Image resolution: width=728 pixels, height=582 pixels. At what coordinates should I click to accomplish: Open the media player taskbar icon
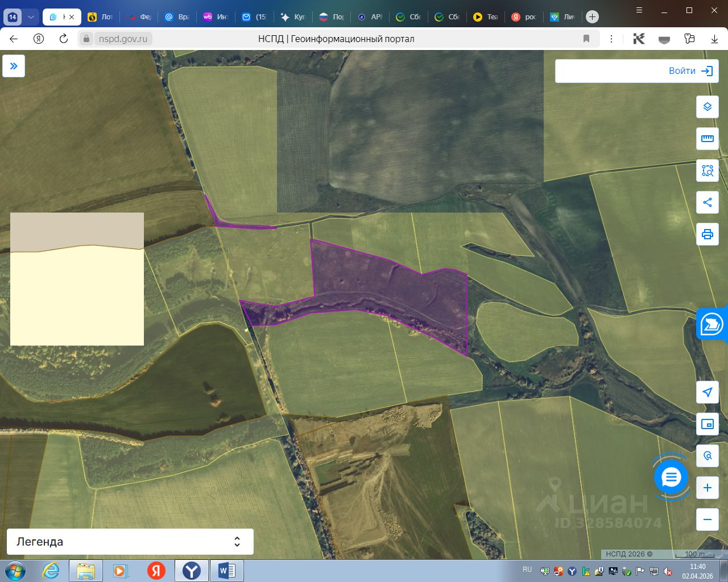(121, 571)
